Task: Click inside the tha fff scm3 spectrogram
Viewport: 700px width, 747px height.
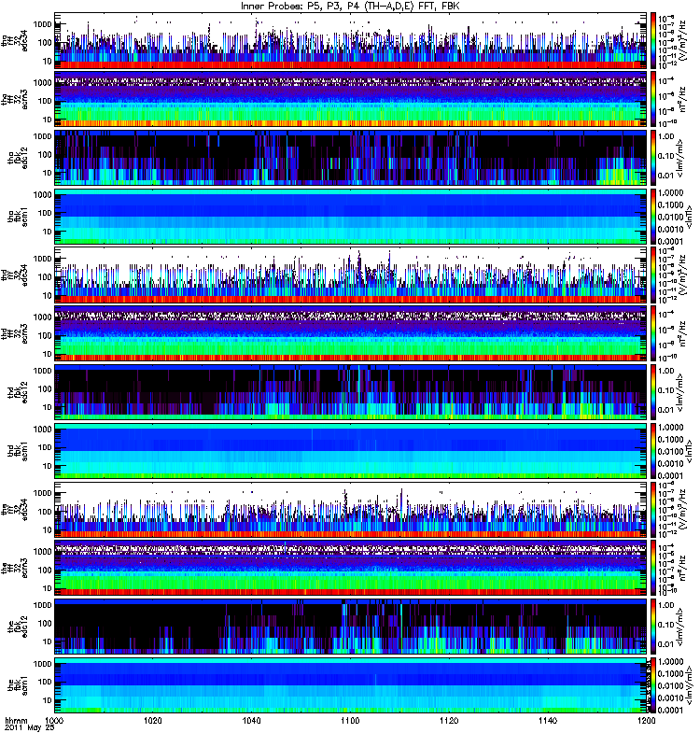Action: coord(351,99)
